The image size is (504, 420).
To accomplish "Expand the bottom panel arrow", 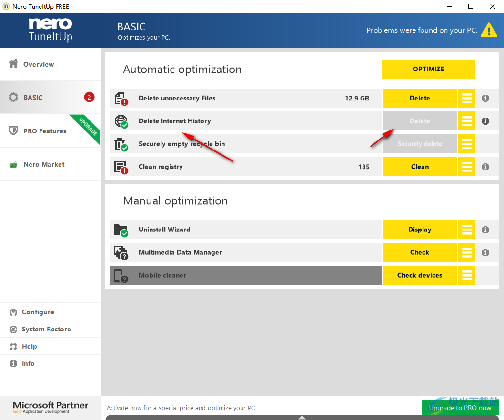I will pos(302,417).
